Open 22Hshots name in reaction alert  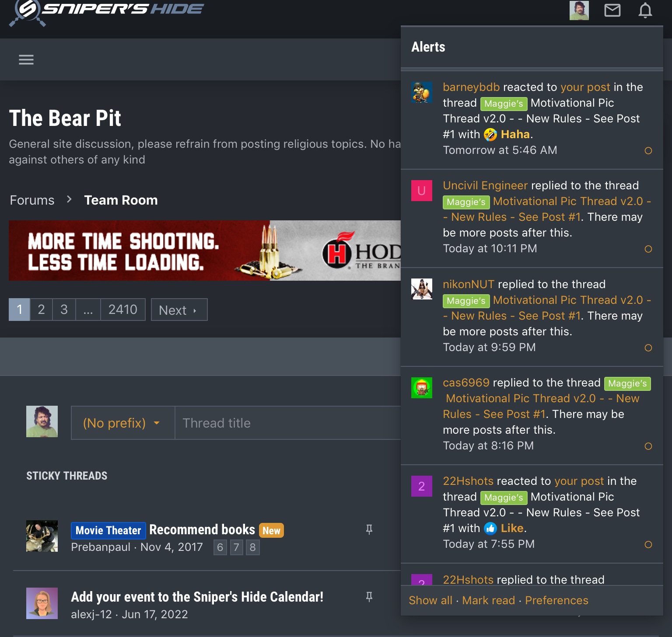pyautogui.click(x=468, y=481)
